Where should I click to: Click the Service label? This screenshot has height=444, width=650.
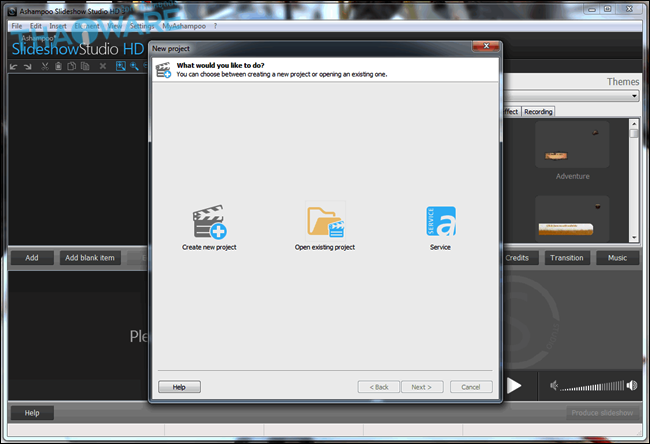[x=440, y=247]
